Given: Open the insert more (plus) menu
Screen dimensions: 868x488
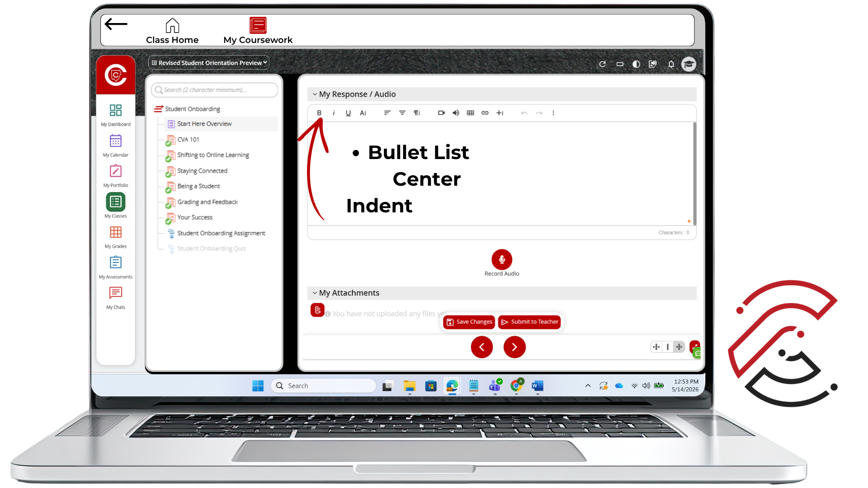Looking at the screenshot, I should pyautogui.click(x=500, y=113).
